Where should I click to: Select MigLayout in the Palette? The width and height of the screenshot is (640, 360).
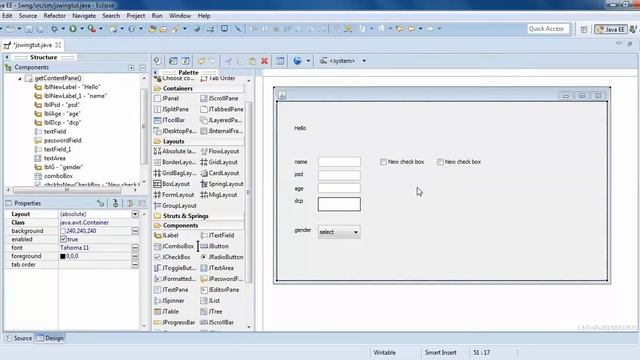(x=219, y=195)
